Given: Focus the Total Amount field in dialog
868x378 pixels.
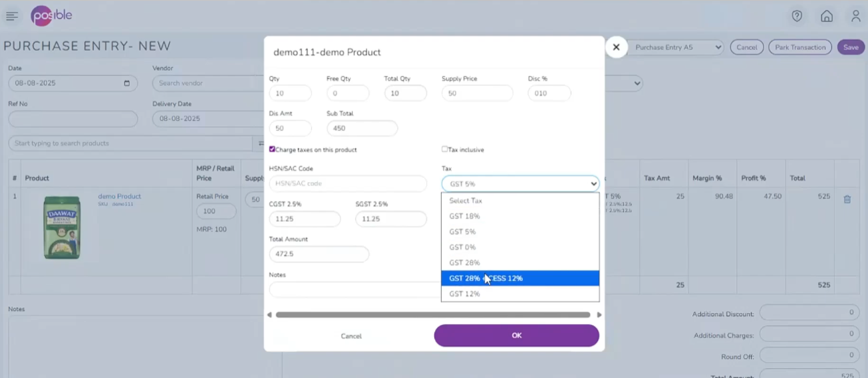Looking at the screenshot, I should [319, 254].
